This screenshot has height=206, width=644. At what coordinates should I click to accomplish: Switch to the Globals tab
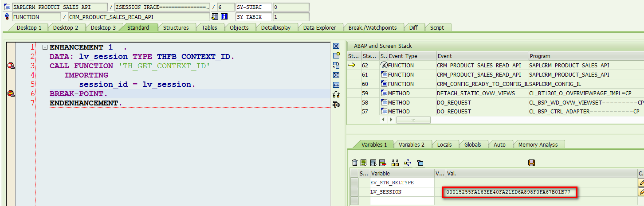coord(473,144)
